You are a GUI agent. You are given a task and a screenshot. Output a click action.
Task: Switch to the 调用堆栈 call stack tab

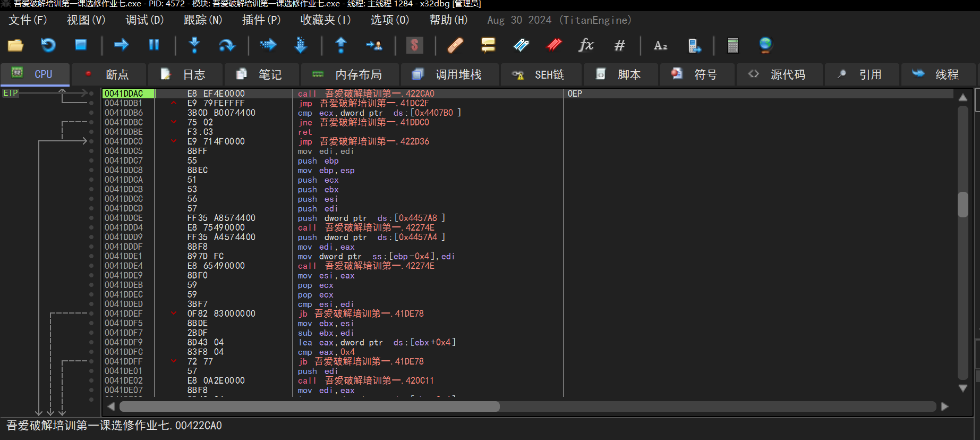point(450,74)
